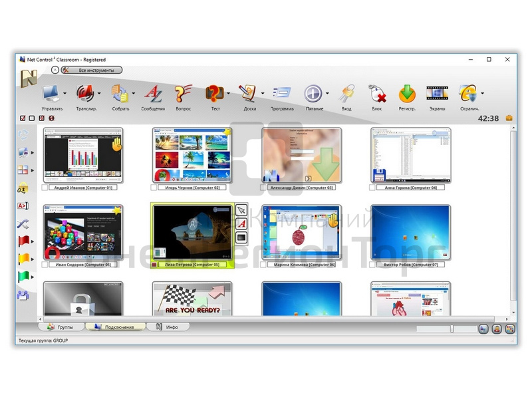This screenshot has height=399, width=532.
Task: Click the Вход login keys icon
Action: (x=346, y=93)
